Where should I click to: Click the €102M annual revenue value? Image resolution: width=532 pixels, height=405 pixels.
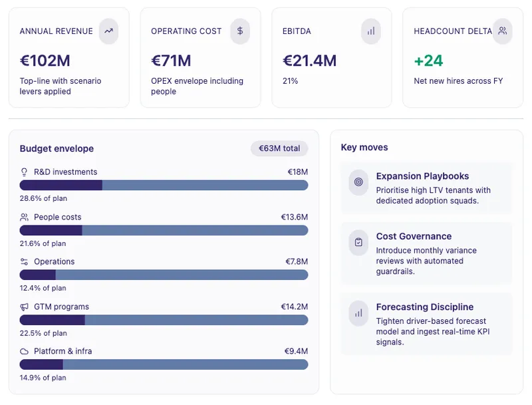click(x=45, y=61)
